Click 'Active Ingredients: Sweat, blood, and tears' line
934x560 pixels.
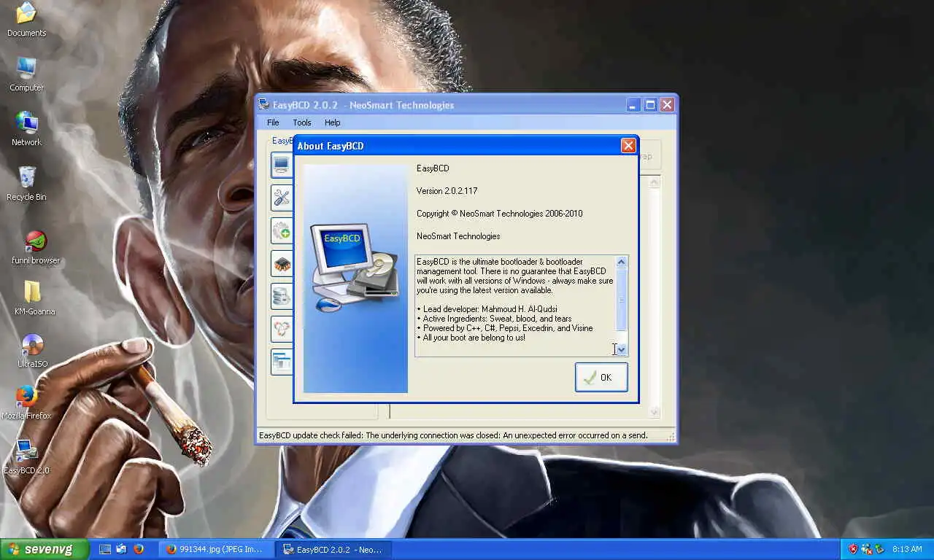click(494, 319)
